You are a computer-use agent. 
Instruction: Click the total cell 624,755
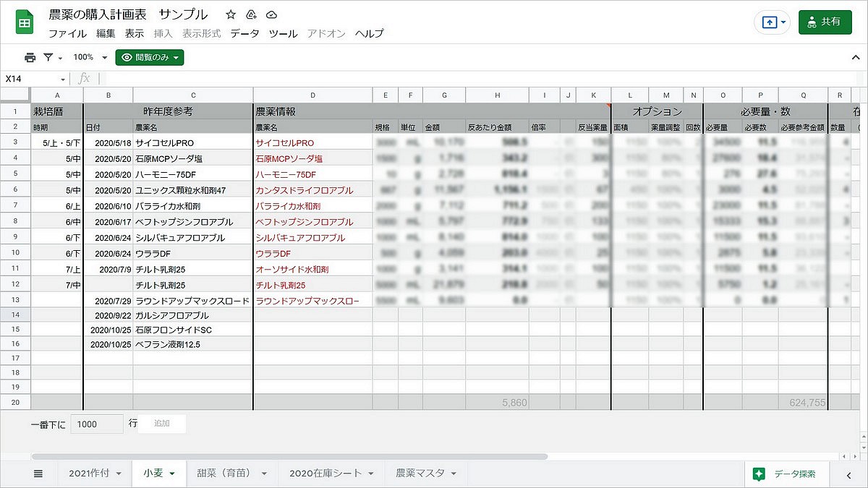coord(803,403)
